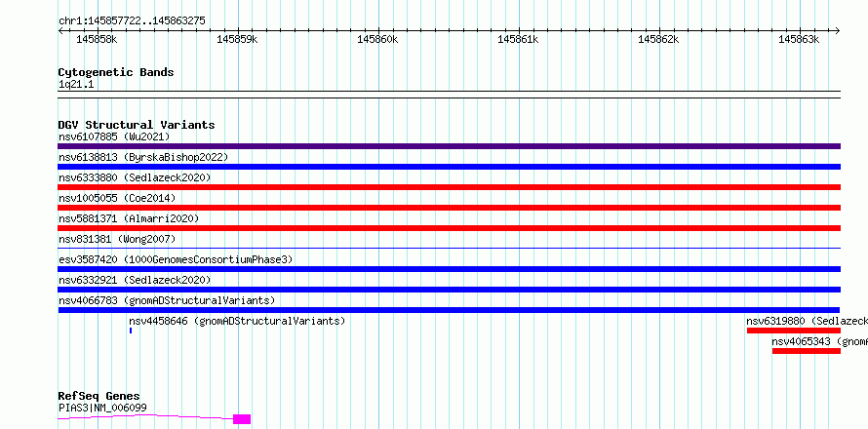Open nsv4066783 (gnomADStructuralVariants) label
Viewport: 868px width, 429px height.
[167, 300]
